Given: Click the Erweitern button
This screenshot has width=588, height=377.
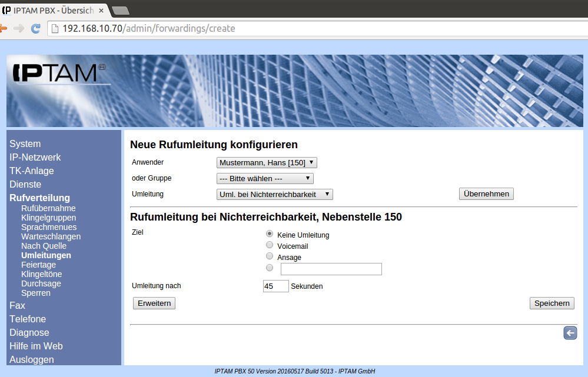Looking at the screenshot, I should 154,303.
